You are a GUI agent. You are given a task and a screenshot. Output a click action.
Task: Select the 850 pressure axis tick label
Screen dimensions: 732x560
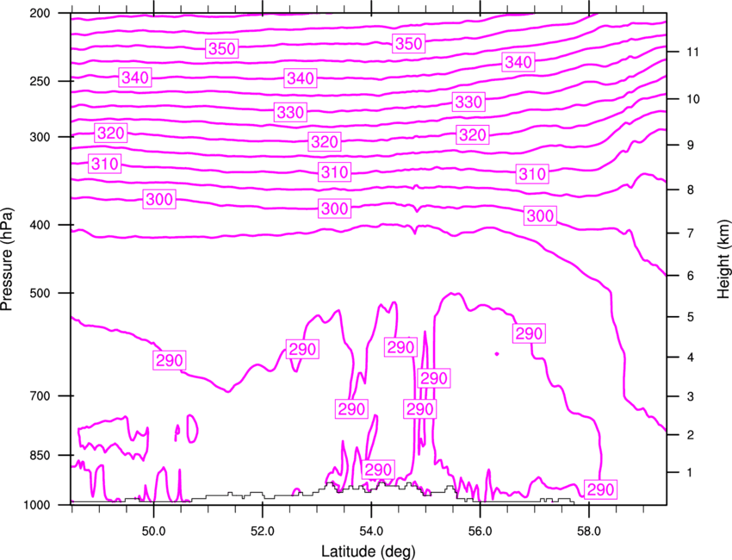(x=40, y=456)
